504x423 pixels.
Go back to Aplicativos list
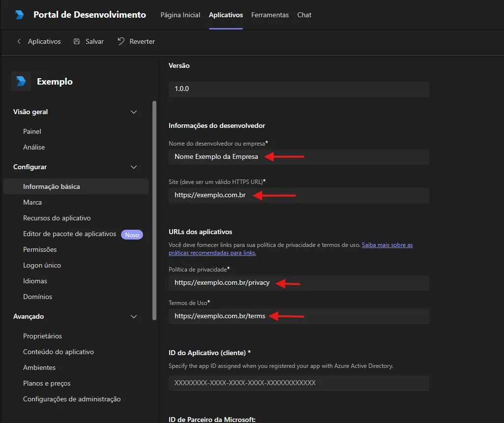tap(44, 41)
